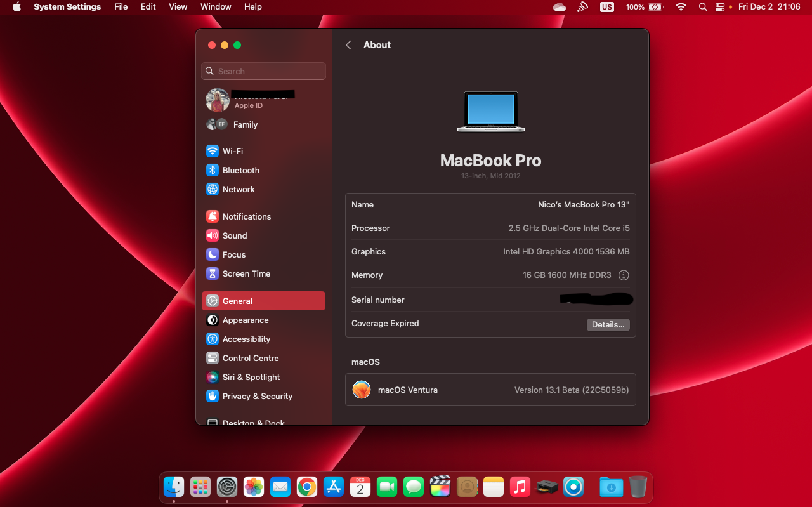Open Contacts from the Dock
This screenshot has height=507, width=812.
coord(467,487)
